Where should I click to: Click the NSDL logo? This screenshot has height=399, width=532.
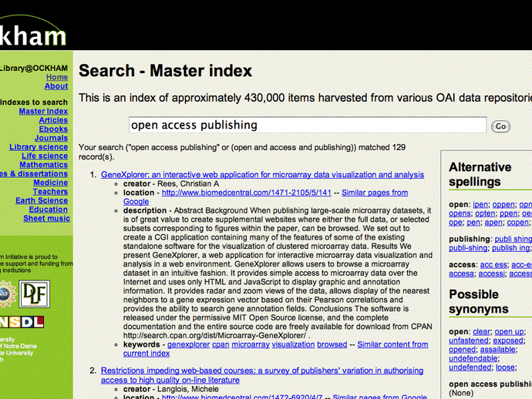pyautogui.click(x=22, y=322)
